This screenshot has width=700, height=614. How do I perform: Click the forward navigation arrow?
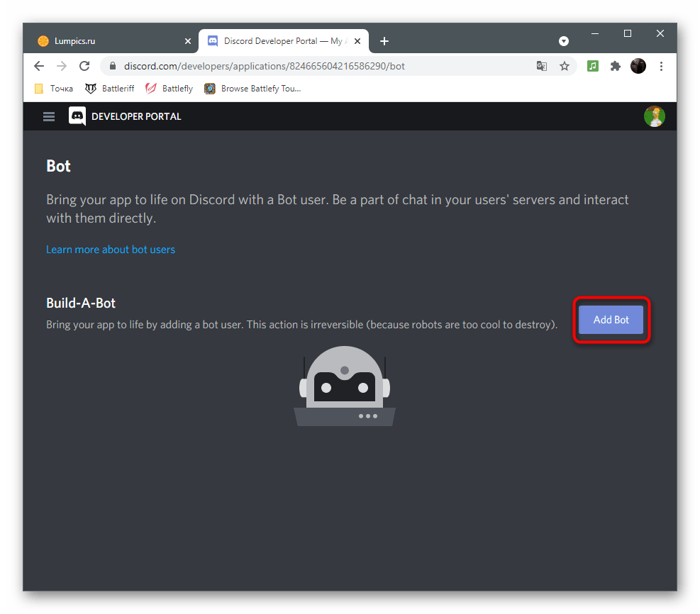point(61,65)
